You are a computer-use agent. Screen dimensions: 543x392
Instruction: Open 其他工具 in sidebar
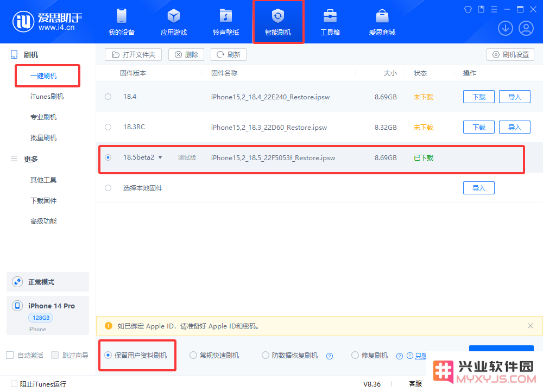point(43,180)
